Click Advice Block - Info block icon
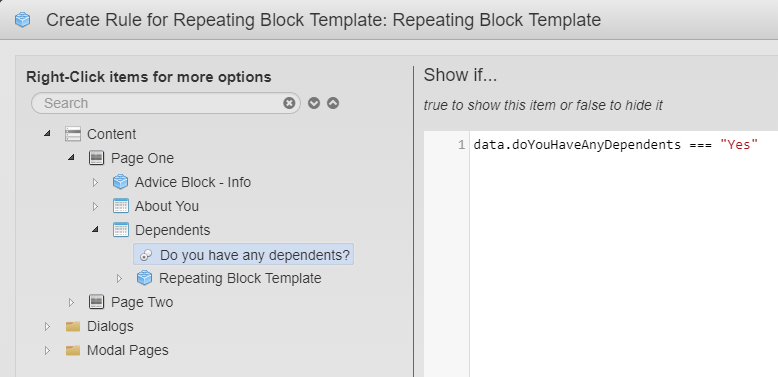 coord(120,182)
